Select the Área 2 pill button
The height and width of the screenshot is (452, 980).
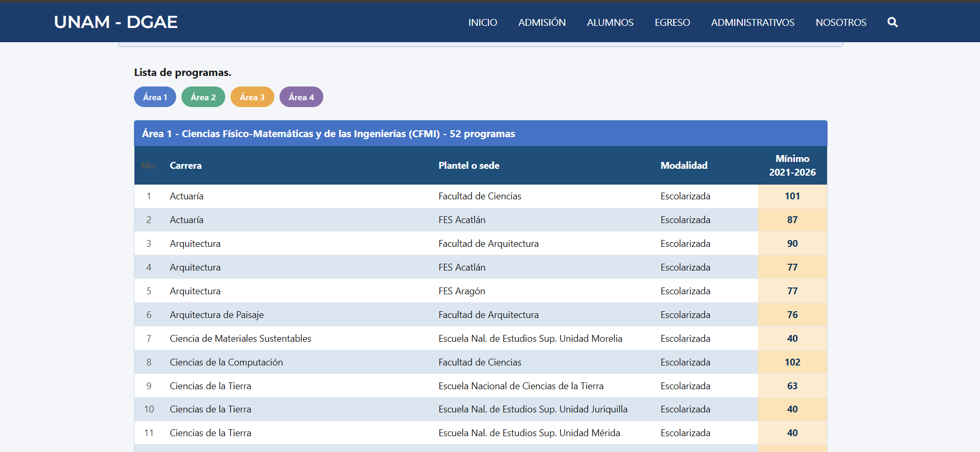pyautogui.click(x=203, y=97)
